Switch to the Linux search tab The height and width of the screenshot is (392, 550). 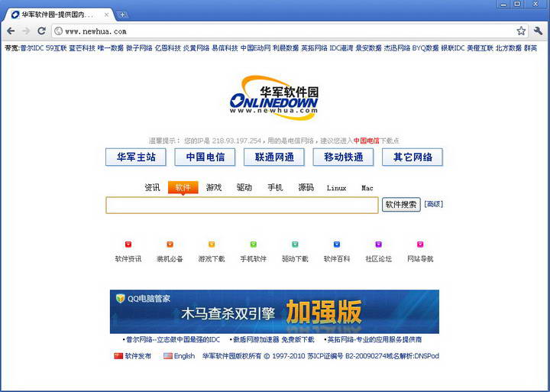336,188
